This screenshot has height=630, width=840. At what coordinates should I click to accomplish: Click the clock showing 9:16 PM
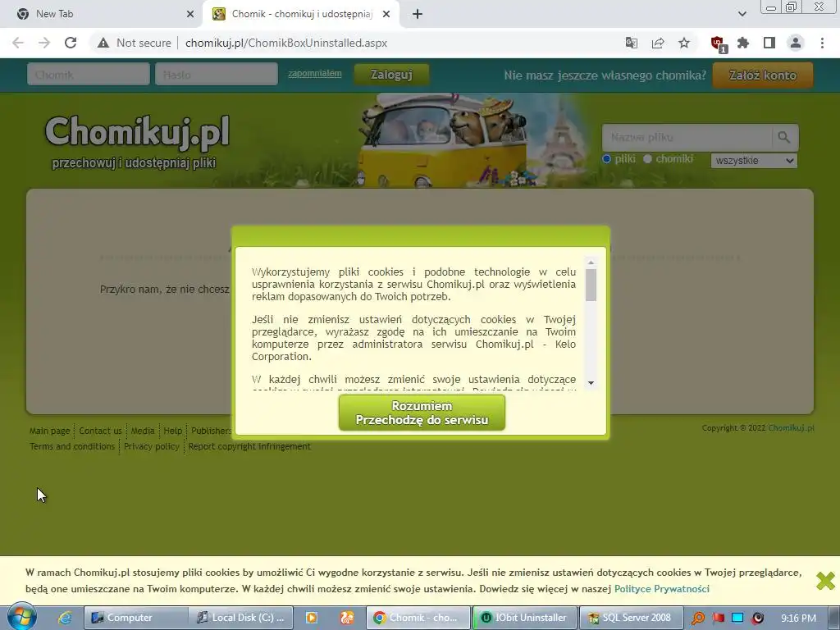799,619
